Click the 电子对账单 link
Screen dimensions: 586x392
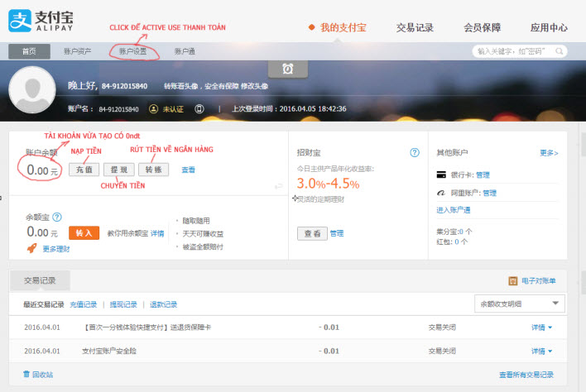(x=539, y=280)
